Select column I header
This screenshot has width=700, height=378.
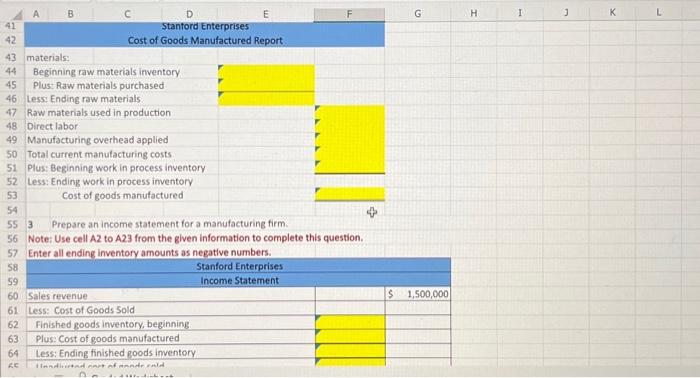(520, 13)
